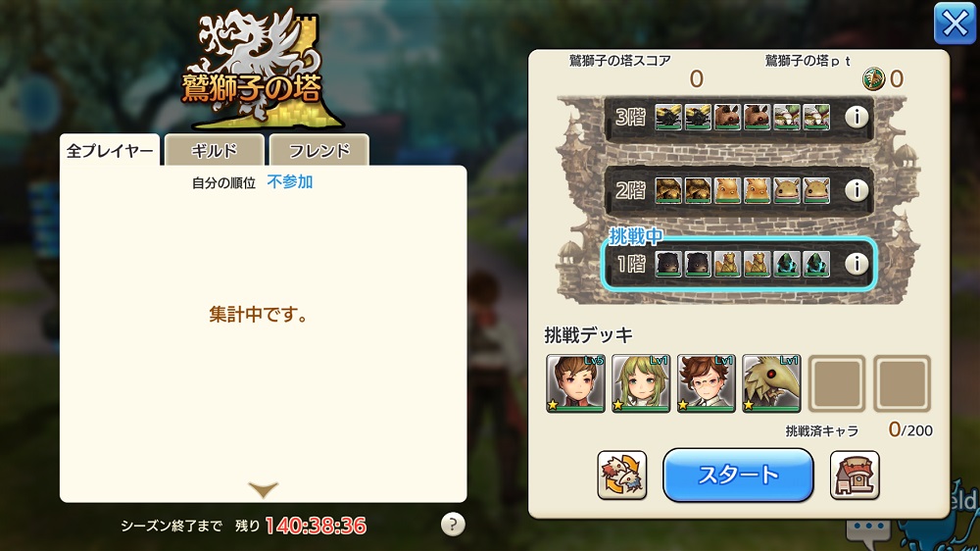Select the glasses boy deck portrait
980x551 pixels.
[707, 383]
